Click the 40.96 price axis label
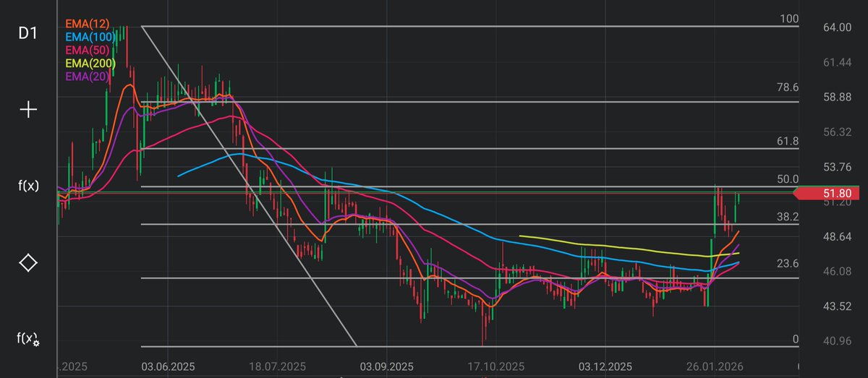Image resolution: width=868 pixels, height=378 pixels. click(837, 340)
